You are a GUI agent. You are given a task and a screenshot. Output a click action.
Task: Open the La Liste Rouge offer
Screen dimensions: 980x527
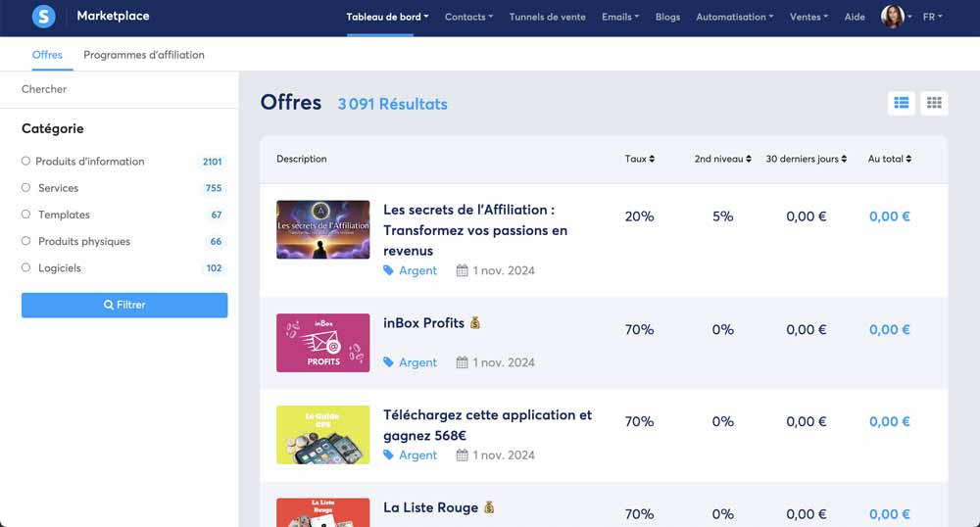tap(430, 507)
